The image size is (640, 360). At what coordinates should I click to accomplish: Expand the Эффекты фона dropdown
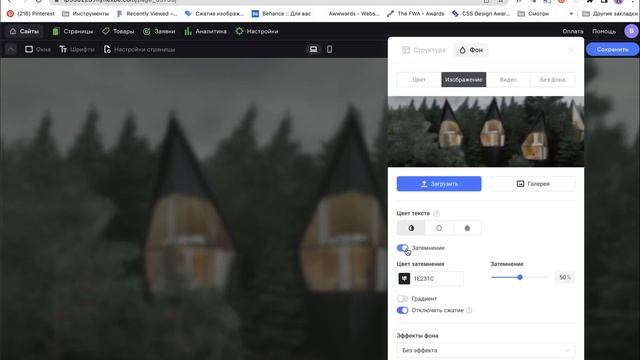(x=486, y=350)
